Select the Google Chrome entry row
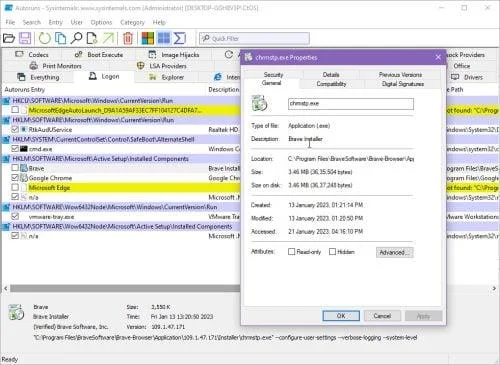500x365 pixels. point(121,178)
